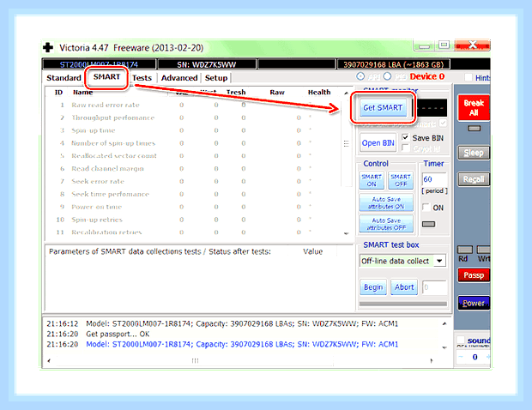Viewport: 532px width, 410px height.
Task: Click the black cross Victoria app icon
Action: click(48, 47)
